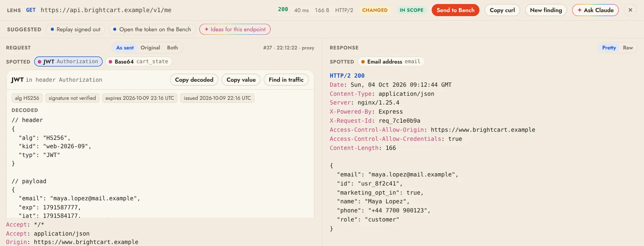This screenshot has height=246, width=644.
Task: Click the expires 2026-10-09 23:16 UTC tag
Action: [140, 98]
